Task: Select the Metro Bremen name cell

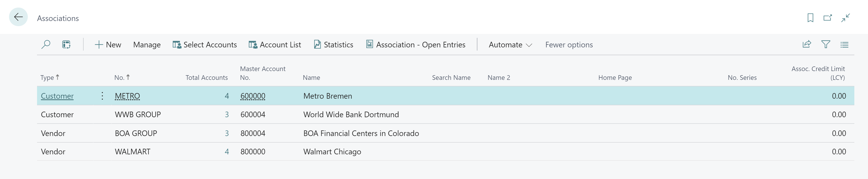Action: [x=328, y=96]
